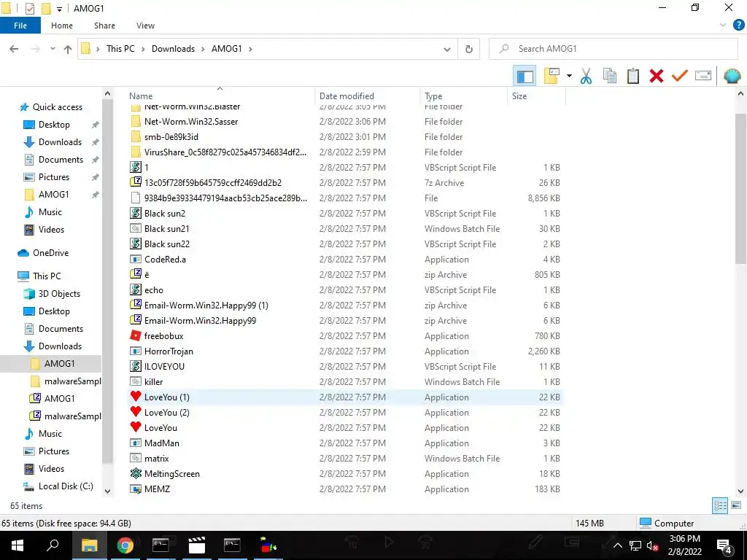Select the MEMZ application file
Image resolution: width=747 pixels, height=560 pixels.
[345, 489]
